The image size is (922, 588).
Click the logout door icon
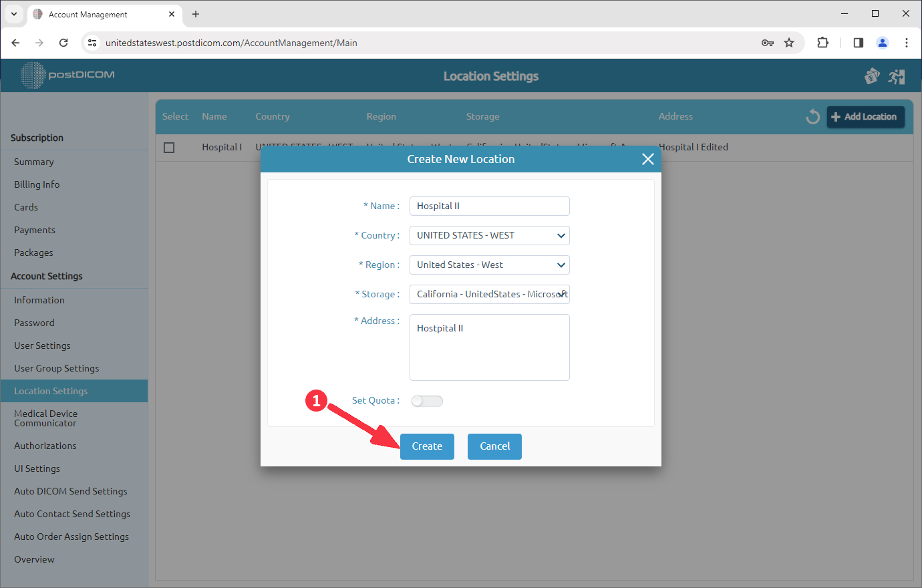[x=897, y=76]
